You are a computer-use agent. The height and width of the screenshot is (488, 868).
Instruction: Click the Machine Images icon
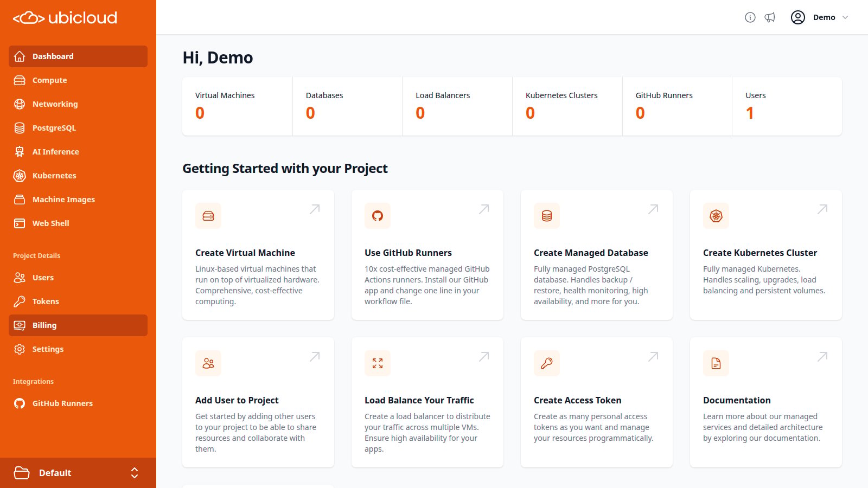coord(20,200)
